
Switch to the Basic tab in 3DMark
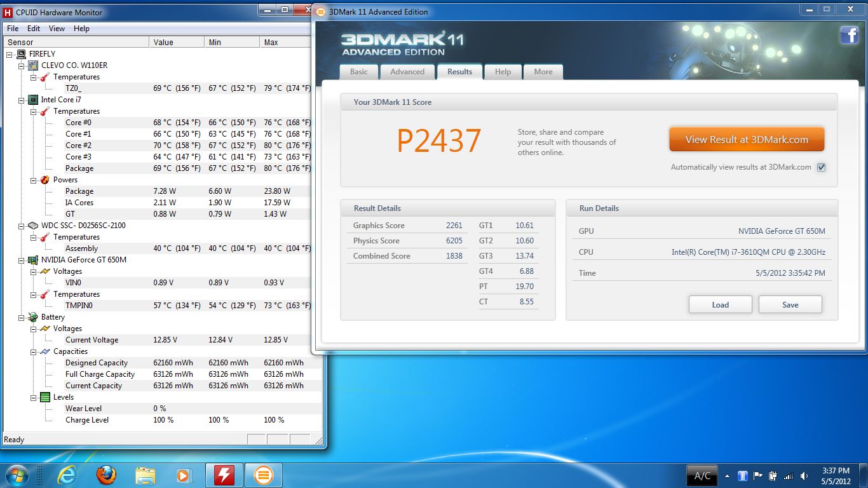(359, 72)
